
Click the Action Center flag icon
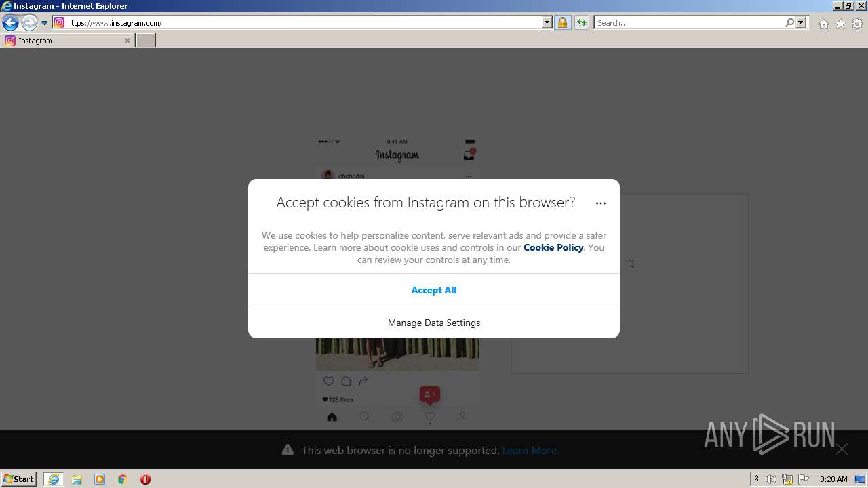(x=804, y=479)
